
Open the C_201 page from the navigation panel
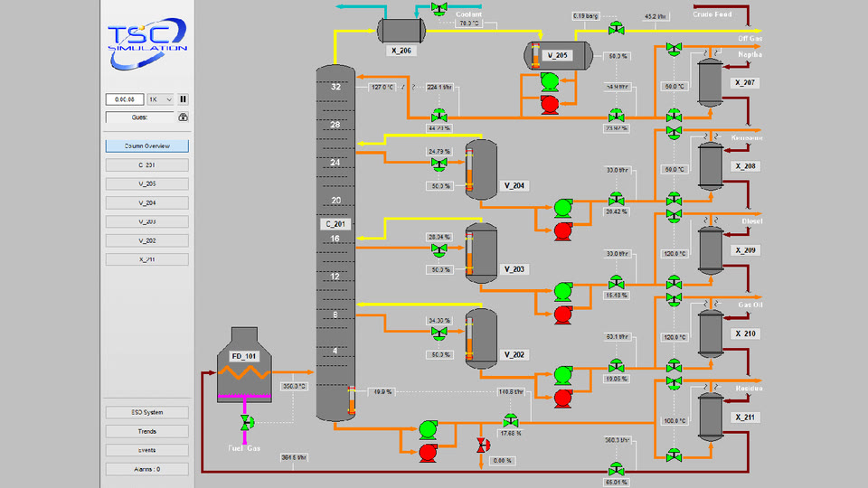147,164
